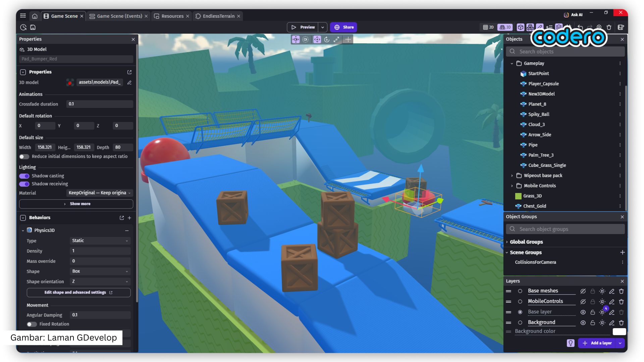Add a new scene group plus icon
Screen dimensions: 644x362
pyautogui.click(x=622, y=252)
